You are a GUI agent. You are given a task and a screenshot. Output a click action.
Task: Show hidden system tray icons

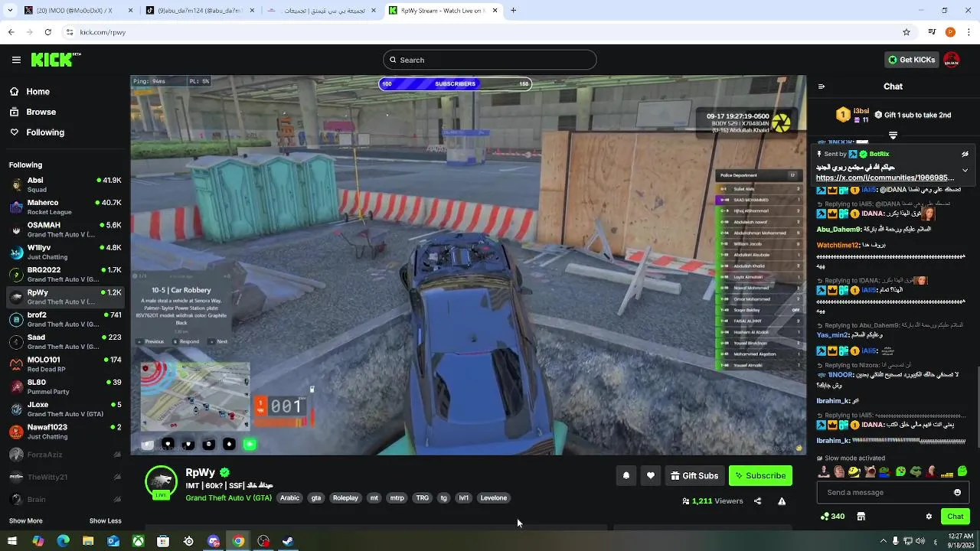882,541
